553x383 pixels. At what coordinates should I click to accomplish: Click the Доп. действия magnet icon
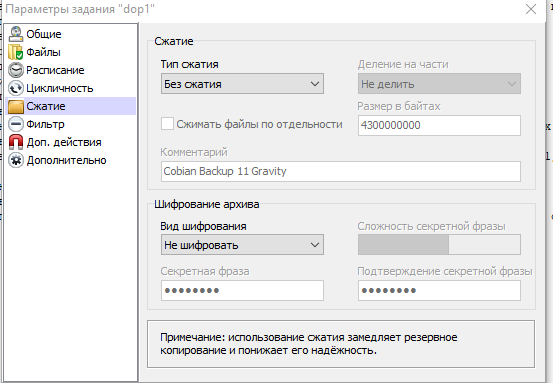pyautogui.click(x=16, y=142)
